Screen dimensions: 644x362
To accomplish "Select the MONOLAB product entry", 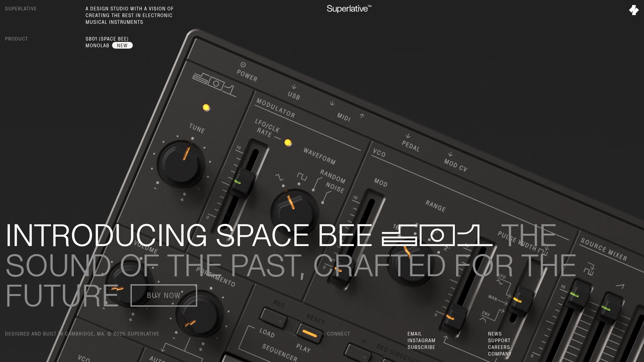I will [x=97, y=45].
